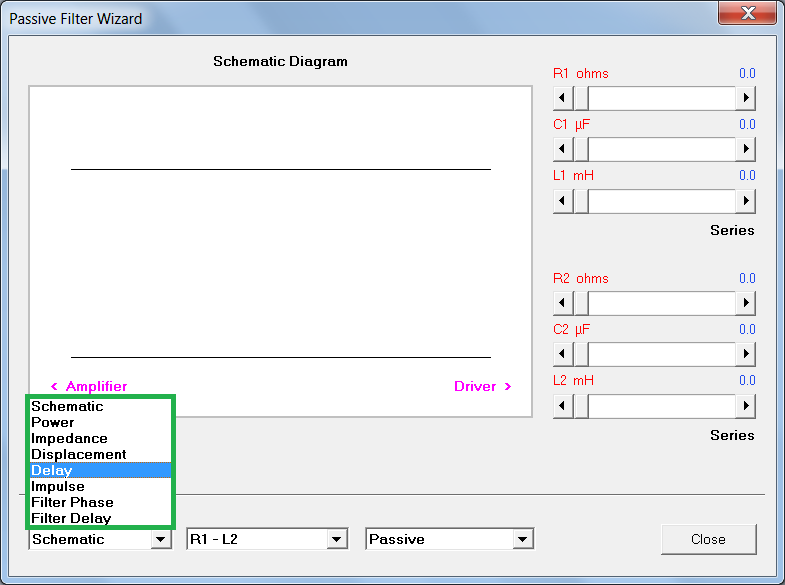
Task: Click the Schematic Diagram heading
Action: pyautogui.click(x=280, y=62)
